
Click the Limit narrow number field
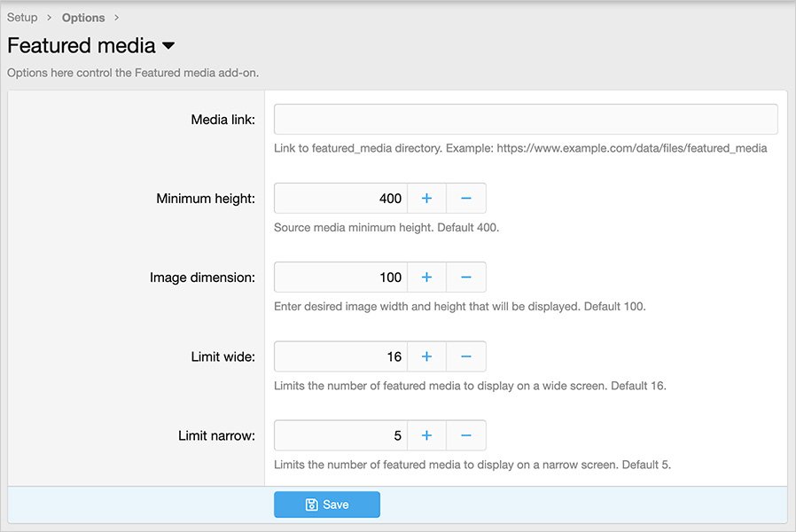click(x=340, y=435)
